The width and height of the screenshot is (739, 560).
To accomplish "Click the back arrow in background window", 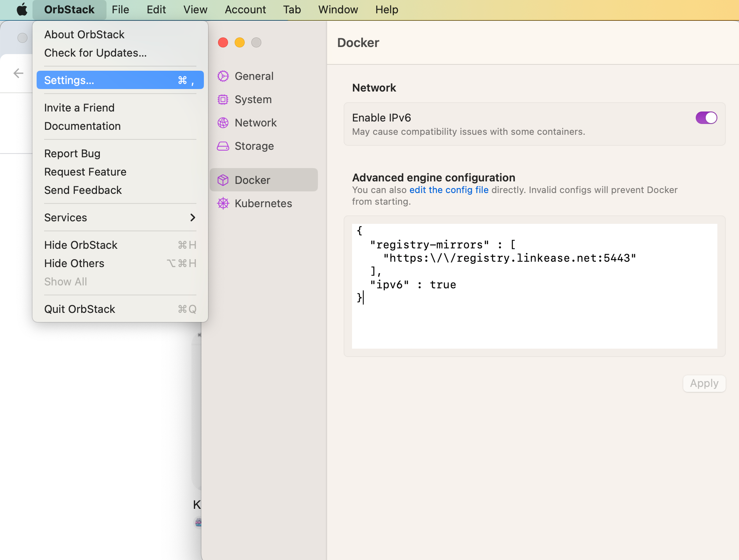I will click(18, 74).
